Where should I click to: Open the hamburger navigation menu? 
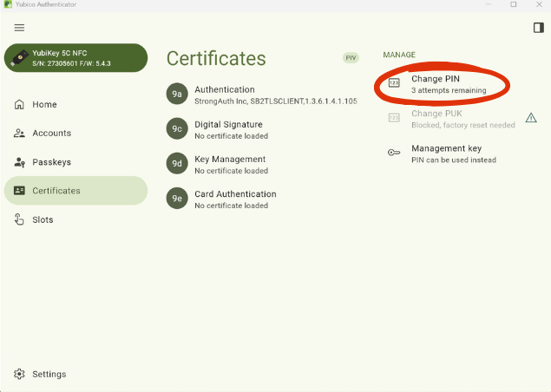tap(19, 28)
